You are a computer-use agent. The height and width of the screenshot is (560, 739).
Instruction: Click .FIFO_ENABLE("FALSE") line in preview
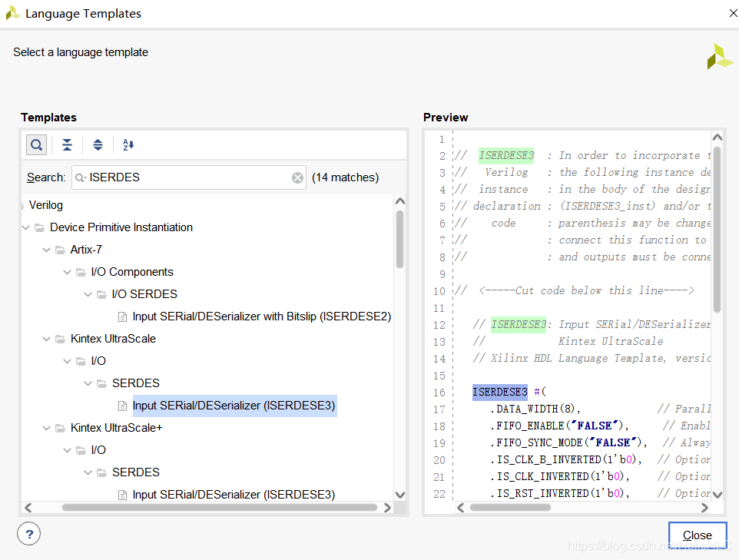click(x=559, y=426)
